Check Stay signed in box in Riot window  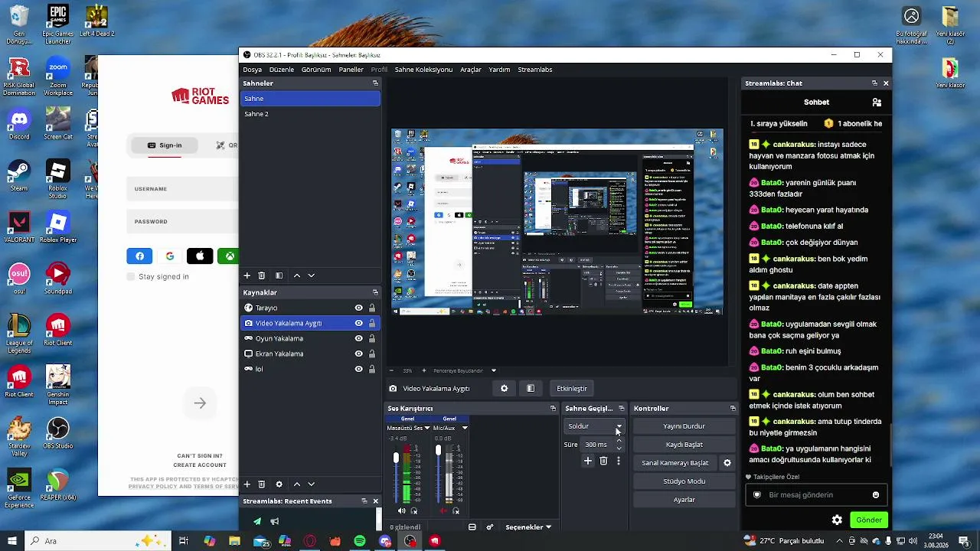point(130,276)
